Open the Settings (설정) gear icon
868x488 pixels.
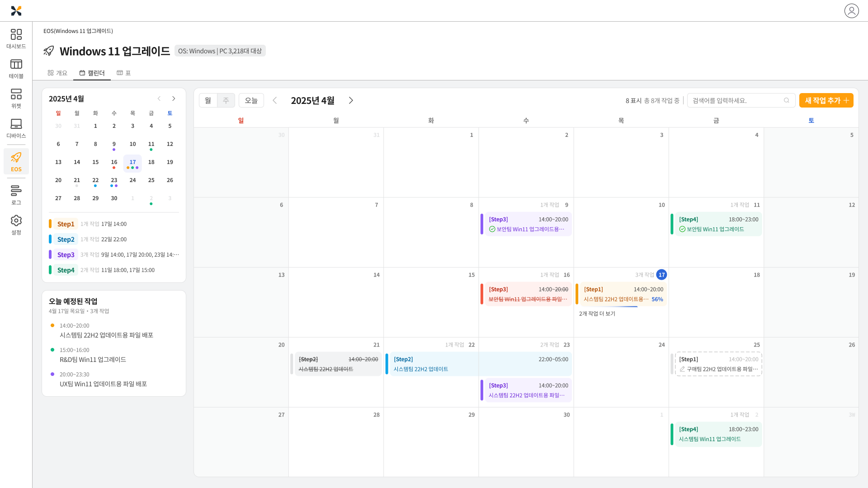[16, 225]
